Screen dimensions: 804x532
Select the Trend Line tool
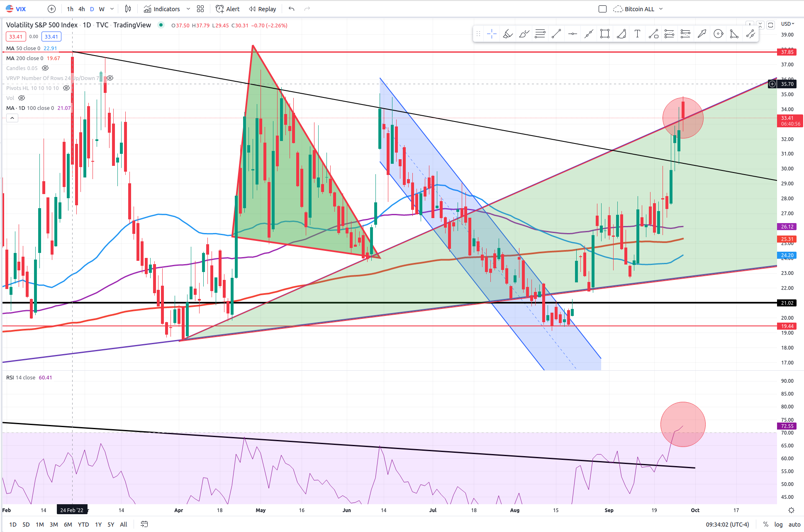pos(556,34)
